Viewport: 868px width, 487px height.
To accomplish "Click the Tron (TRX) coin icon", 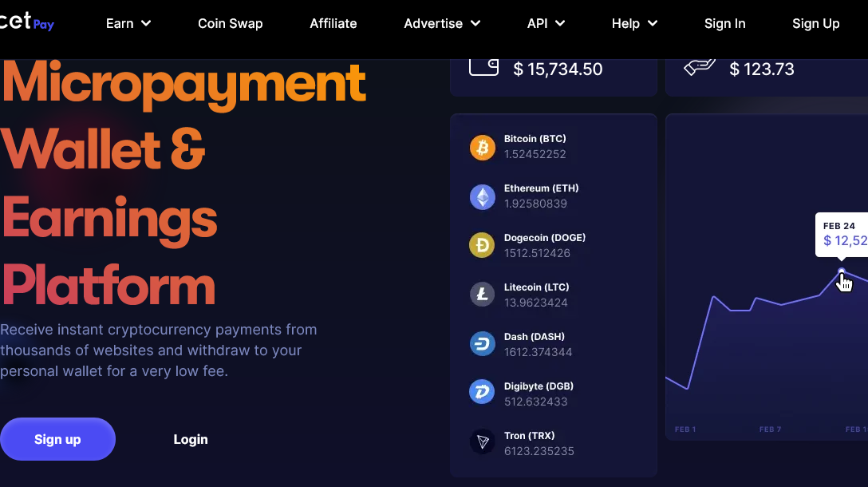I will click(482, 441).
